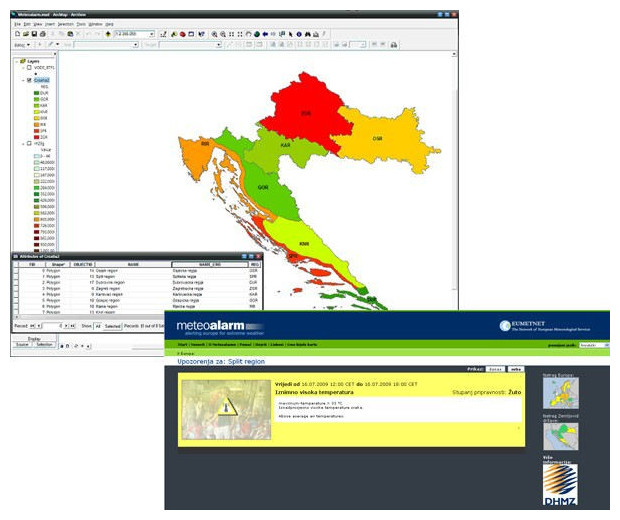Go to next record in attribute table
620x520 pixels.
(66, 326)
